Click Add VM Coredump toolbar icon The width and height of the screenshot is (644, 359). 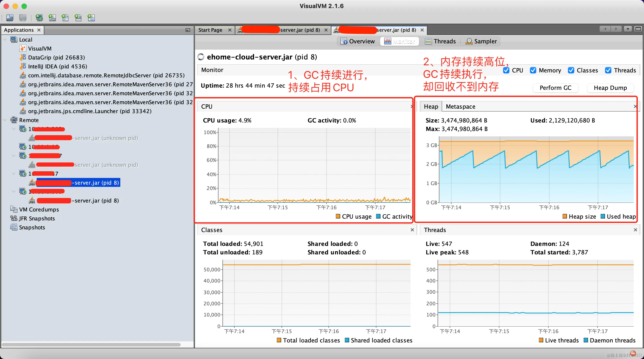(x=65, y=18)
